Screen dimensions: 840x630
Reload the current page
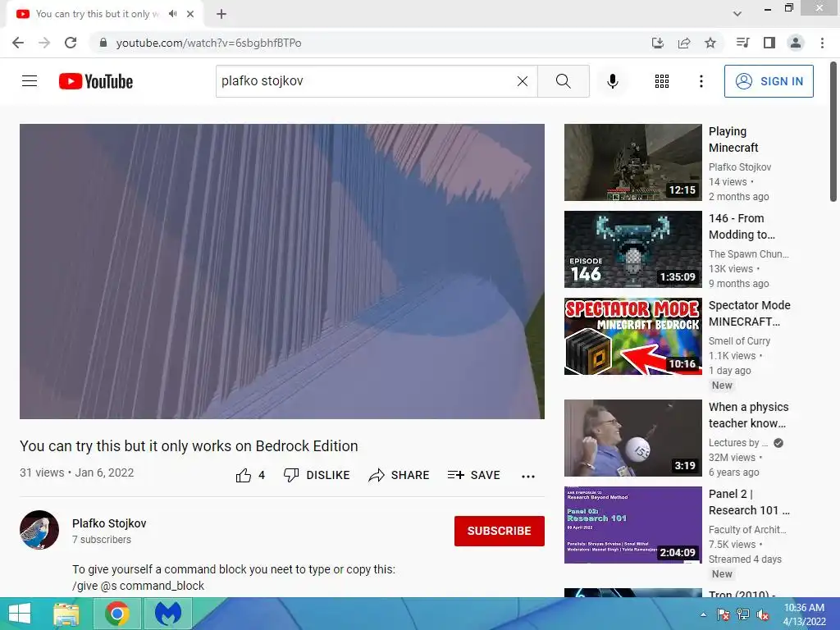click(x=71, y=43)
